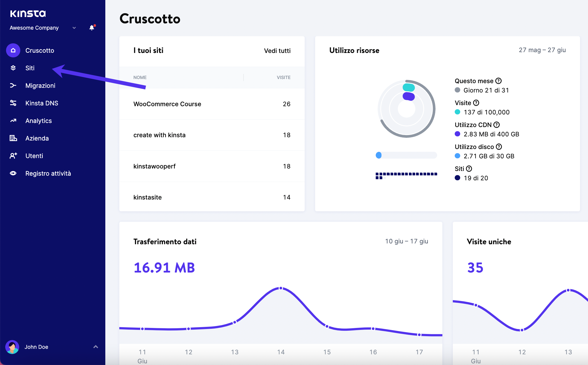Open Registro attività eye icon
Image resolution: width=588 pixels, height=365 pixels.
pos(13,173)
